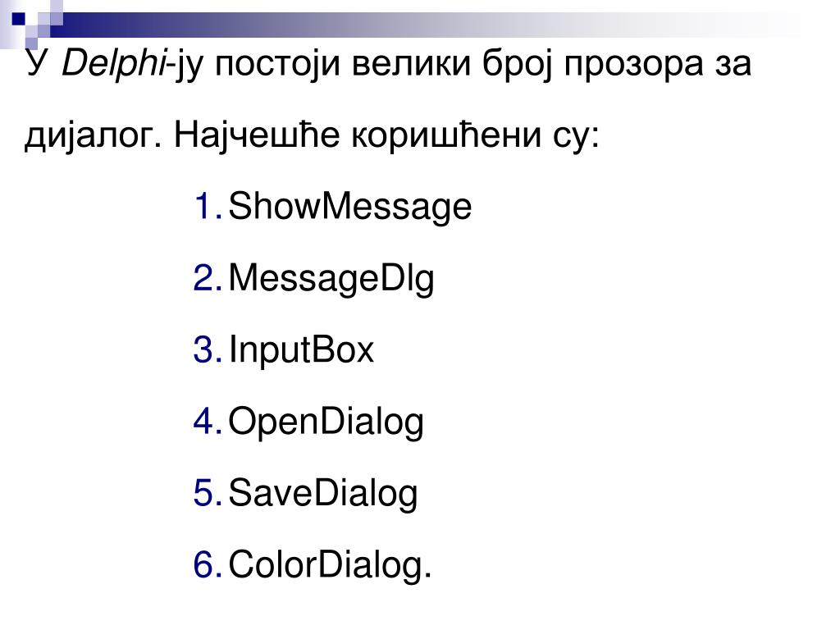This screenshot has width=840, height=630.
Task: Click the number 1 list marker
Action: (208, 206)
